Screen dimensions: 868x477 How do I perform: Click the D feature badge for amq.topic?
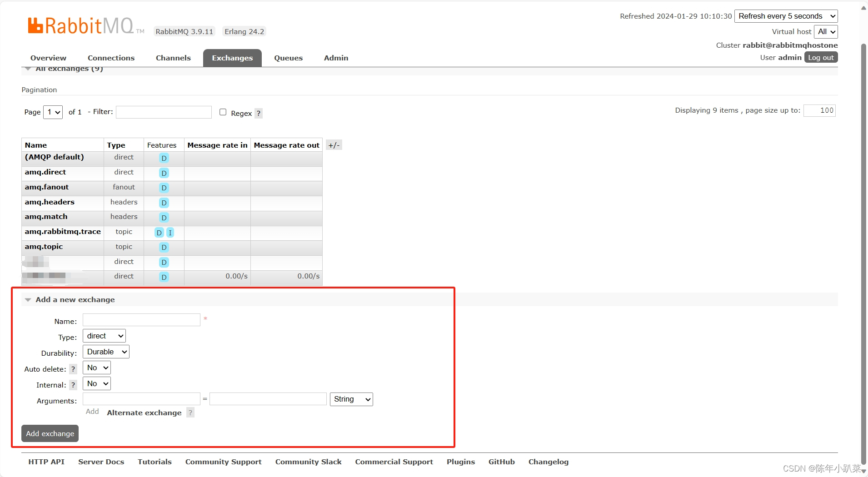164,247
